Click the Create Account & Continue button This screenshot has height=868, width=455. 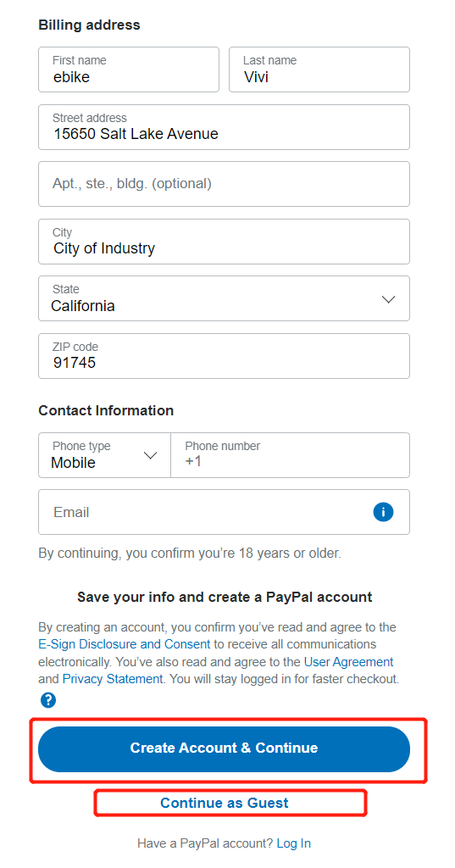tap(225, 749)
